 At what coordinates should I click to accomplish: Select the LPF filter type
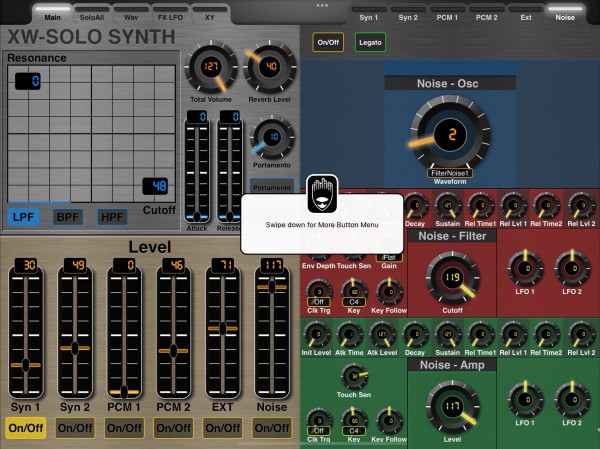click(x=23, y=217)
